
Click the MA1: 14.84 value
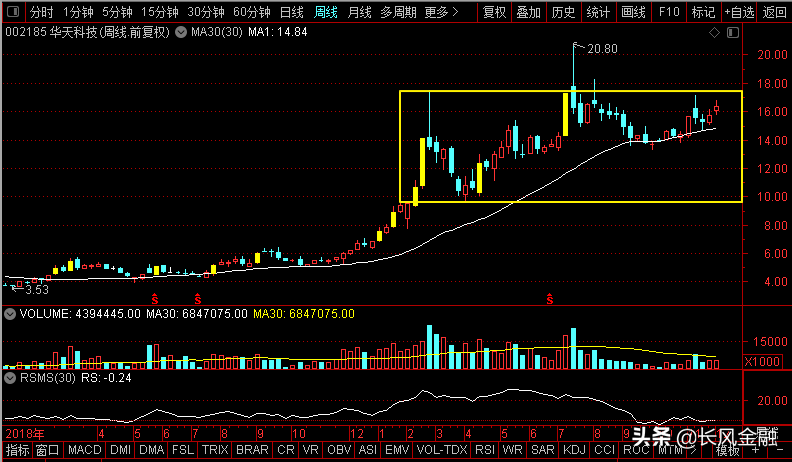(x=278, y=32)
